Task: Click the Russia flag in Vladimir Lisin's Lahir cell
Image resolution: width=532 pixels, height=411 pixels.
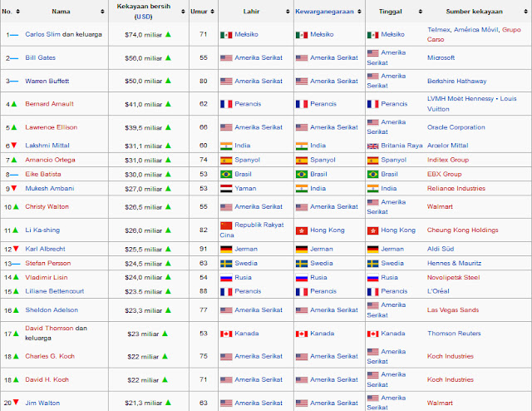Action: pos(226,278)
